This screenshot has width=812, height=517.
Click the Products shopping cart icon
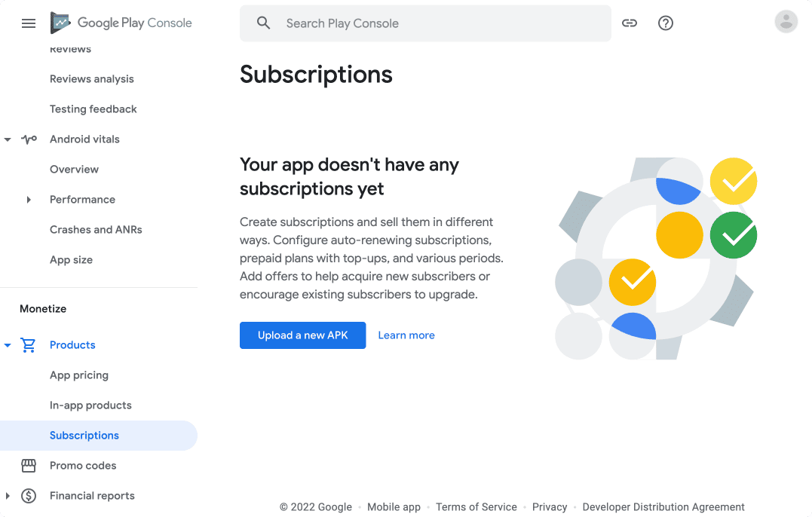point(29,345)
